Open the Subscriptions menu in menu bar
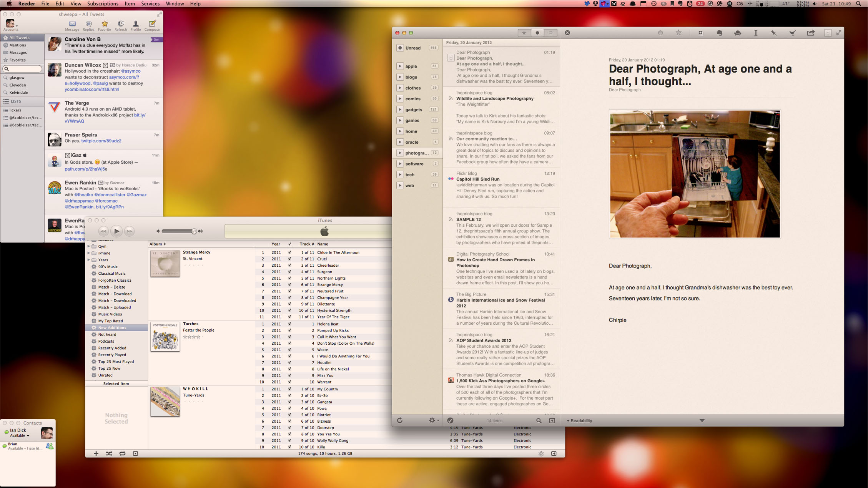Screen dimensions: 868x488 103,4
